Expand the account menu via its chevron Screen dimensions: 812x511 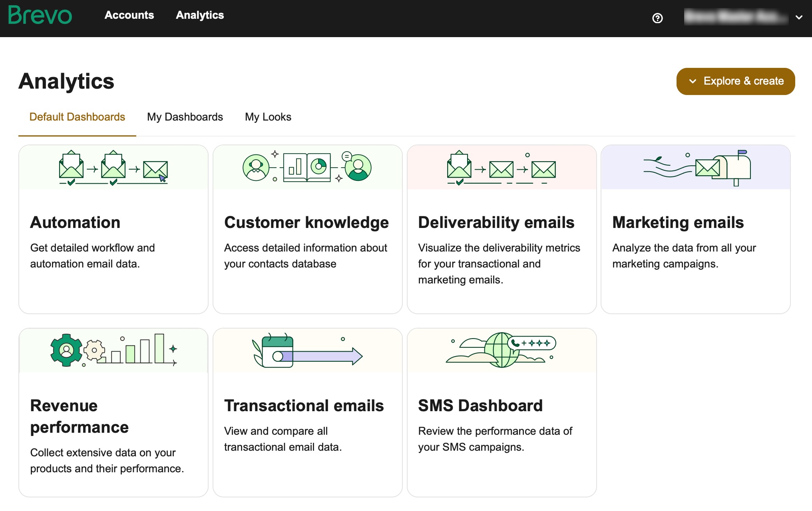798,18
